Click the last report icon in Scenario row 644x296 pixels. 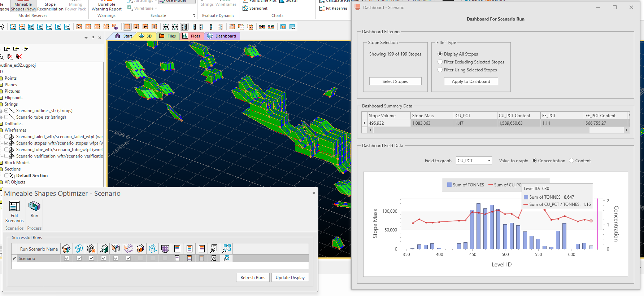coord(226,258)
